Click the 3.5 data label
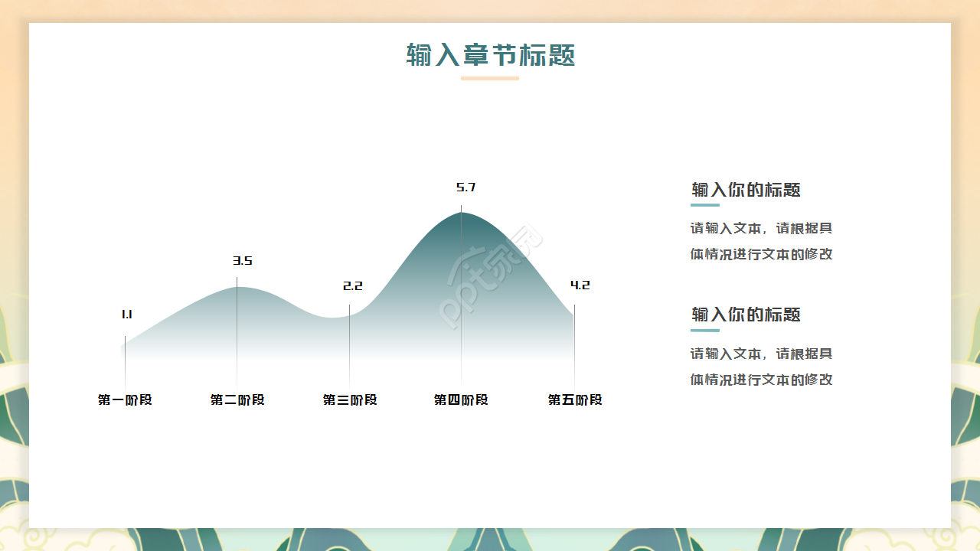980x551 pixels. click(x=243, y=261)
